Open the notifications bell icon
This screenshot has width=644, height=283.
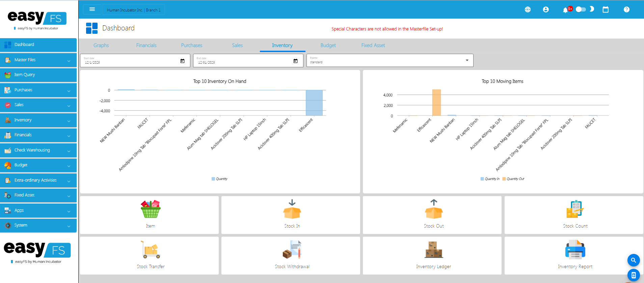(565, 10)
